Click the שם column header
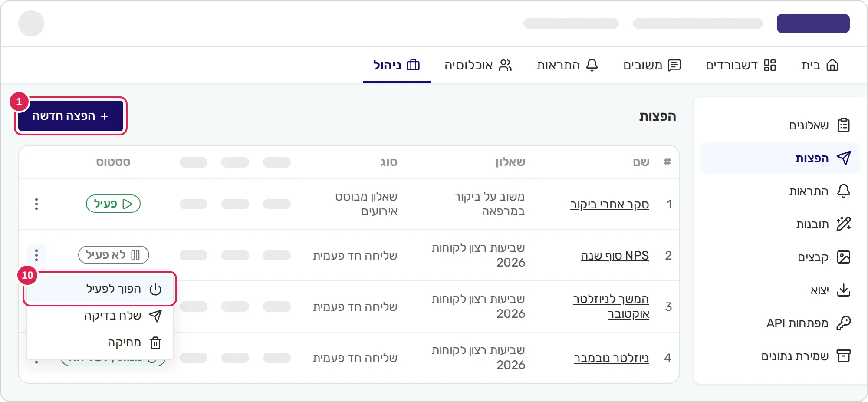Screen dimensions: 868x402 tap(641, 162)
